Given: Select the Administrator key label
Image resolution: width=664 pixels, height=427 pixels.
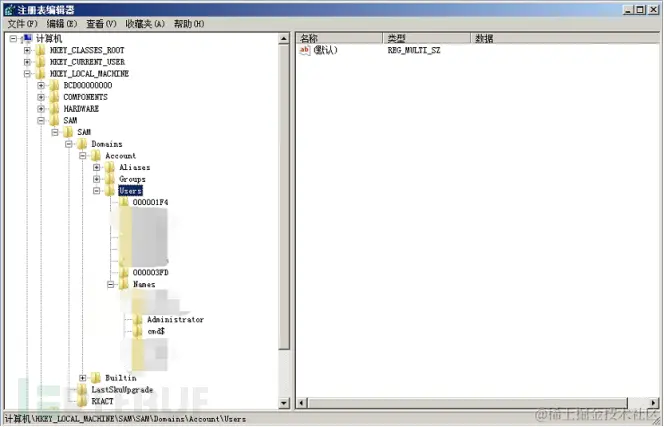Looking at the screenshot, I should [175, 319].
